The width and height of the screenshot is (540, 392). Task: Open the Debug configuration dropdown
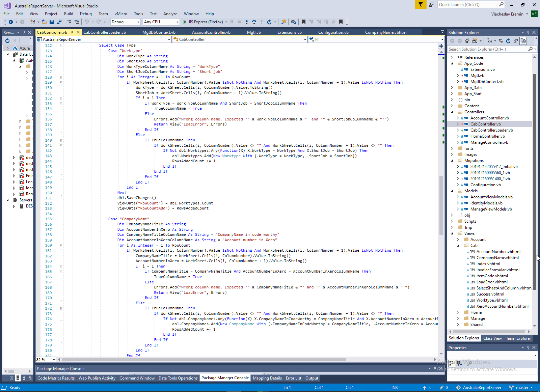click(125, 22)
